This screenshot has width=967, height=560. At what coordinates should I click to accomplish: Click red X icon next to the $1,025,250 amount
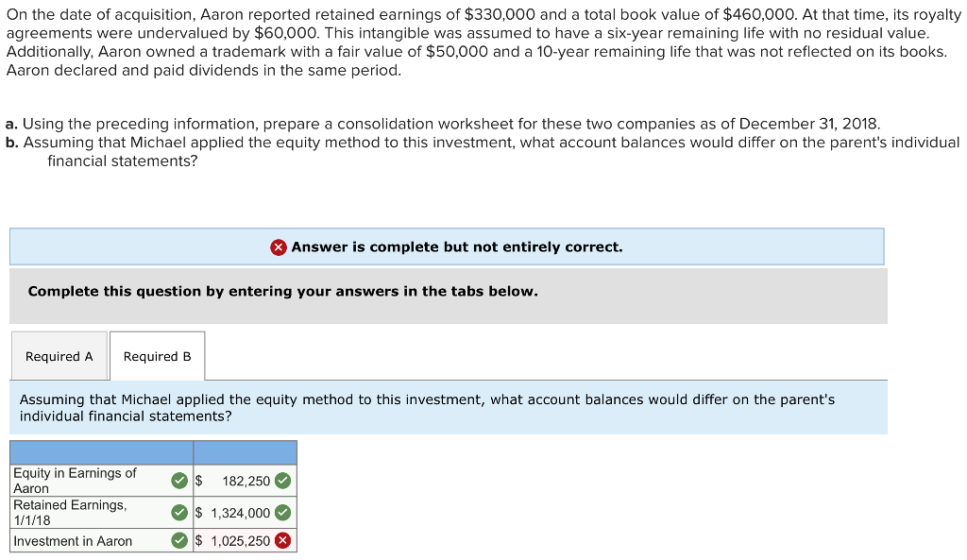282,540
